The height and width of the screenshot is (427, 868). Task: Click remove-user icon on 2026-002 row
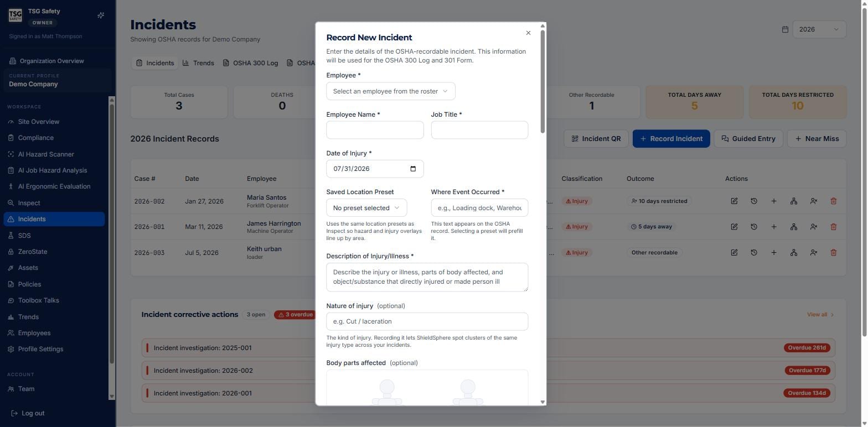[x=814, y=201]
